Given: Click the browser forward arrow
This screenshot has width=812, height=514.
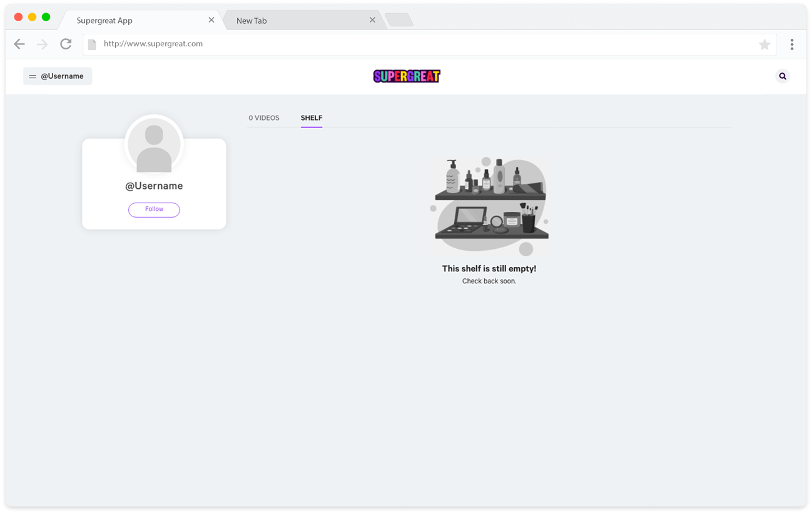Looking at the screenshot, I should pyautogui.click(x=42, y=44).
